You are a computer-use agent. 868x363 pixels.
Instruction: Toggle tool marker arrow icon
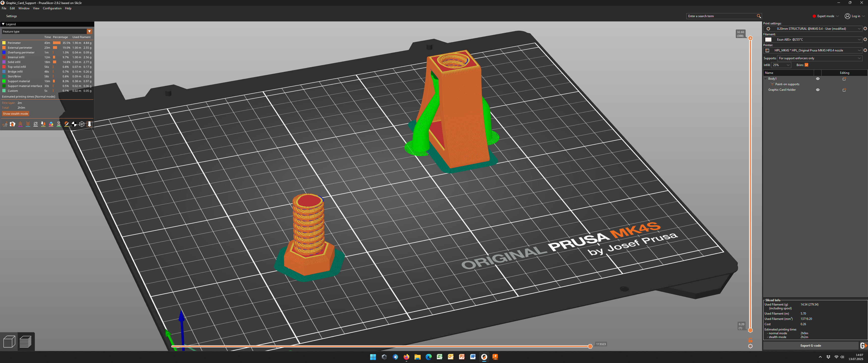pos(89,124)
